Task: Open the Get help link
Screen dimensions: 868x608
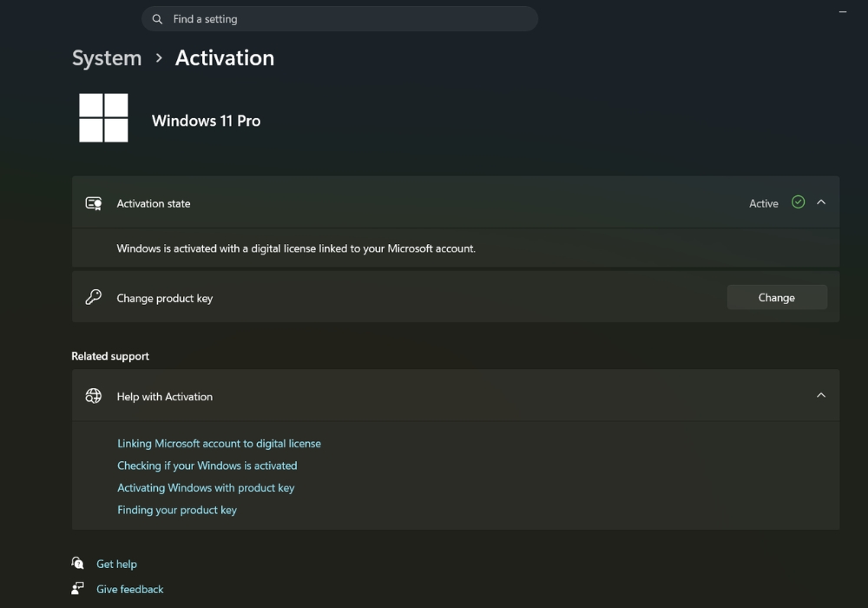Action: click(116, 564)
